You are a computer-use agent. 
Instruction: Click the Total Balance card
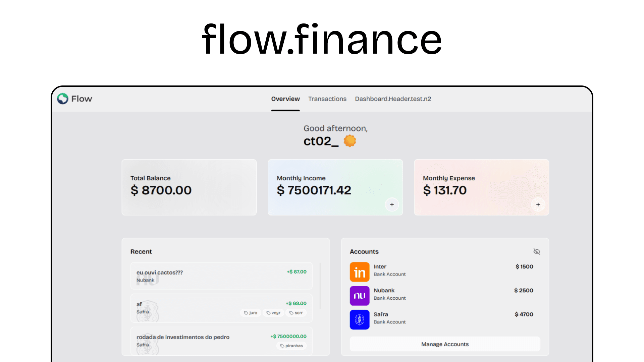click(189, 187)
